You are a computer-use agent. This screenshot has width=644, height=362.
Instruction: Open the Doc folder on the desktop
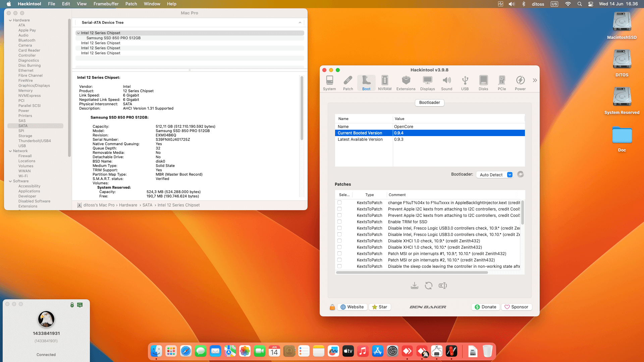point(622,139)
